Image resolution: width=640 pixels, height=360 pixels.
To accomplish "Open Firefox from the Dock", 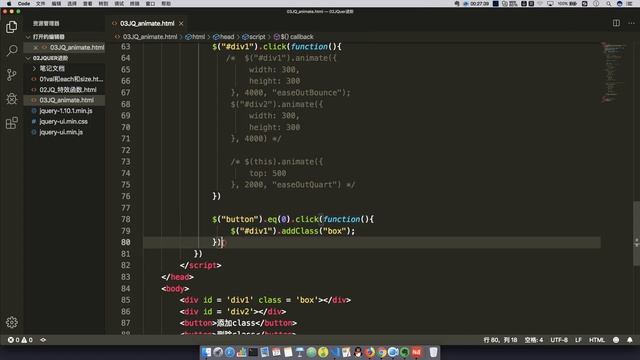I will (369, 352).
